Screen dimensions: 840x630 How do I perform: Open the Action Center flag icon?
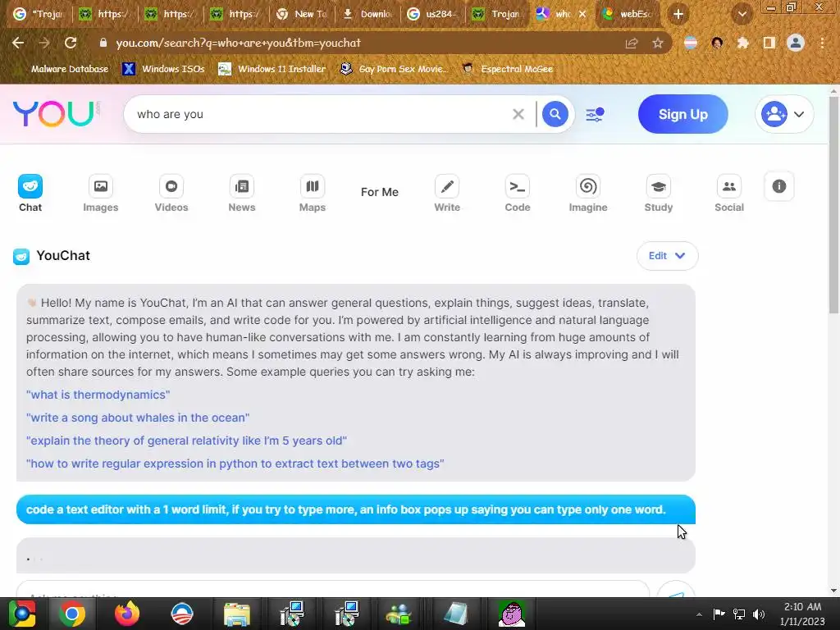(x=719, y=614)
